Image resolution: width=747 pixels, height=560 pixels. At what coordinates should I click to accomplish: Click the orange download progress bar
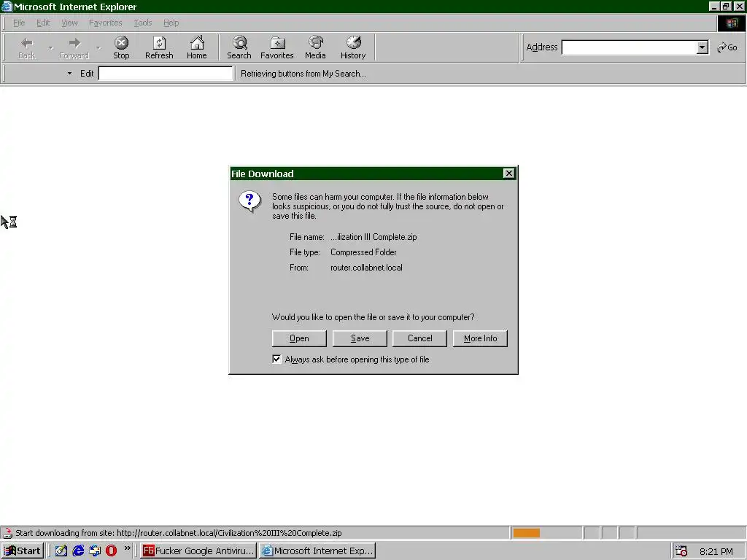(x=527, y=533)
